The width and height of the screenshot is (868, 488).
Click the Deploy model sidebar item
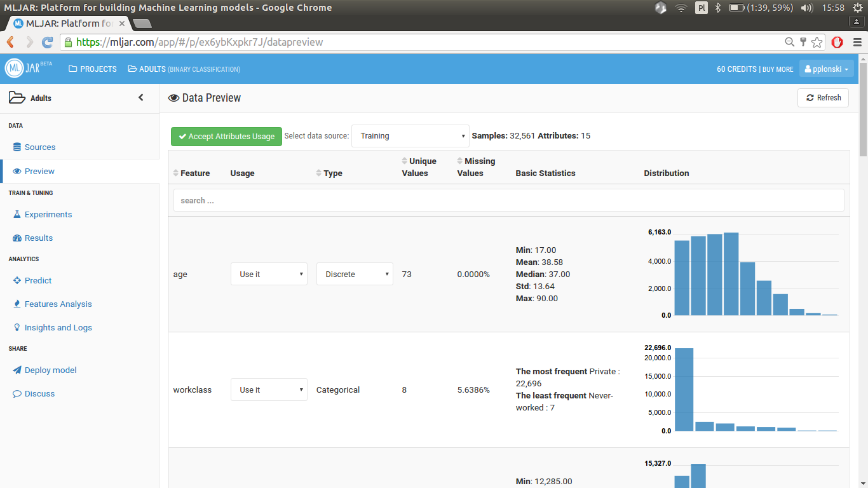50,370
